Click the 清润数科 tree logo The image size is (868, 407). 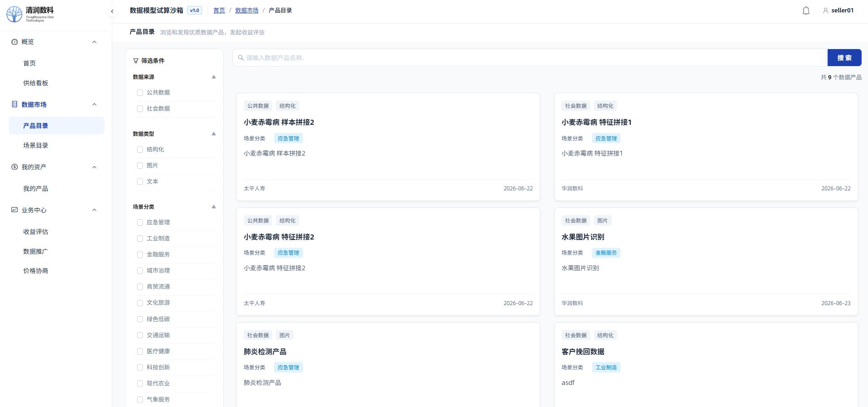14,14
